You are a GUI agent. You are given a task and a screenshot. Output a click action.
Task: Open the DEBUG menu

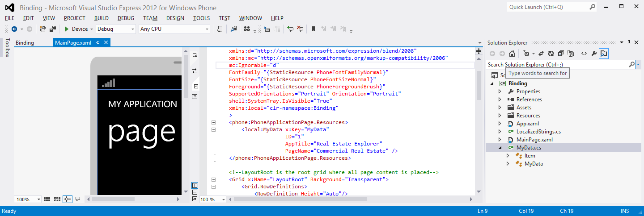tap(126, 18)
